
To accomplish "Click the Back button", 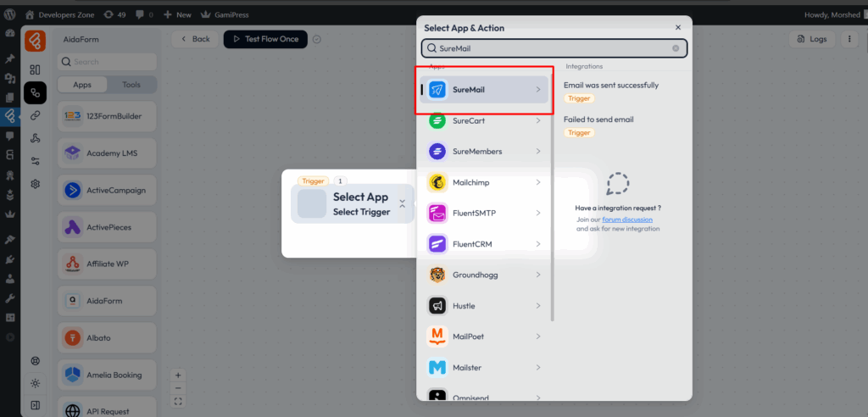I will coord(194,39).
